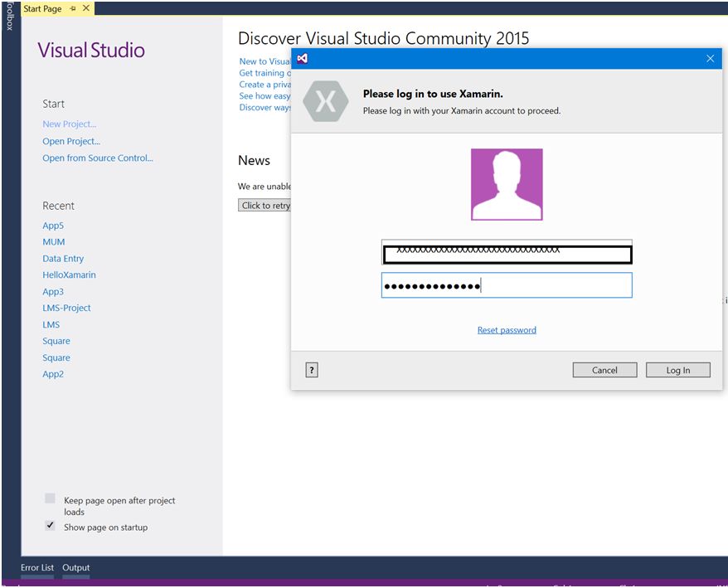The height and width of the screenshot is (588, 728).
Task: Click the Reset password link
Action: [507, 330]
